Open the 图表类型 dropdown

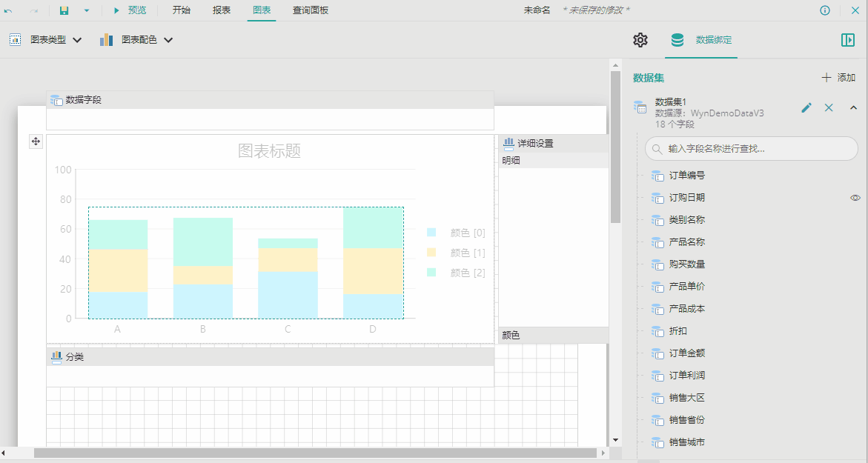45,40
